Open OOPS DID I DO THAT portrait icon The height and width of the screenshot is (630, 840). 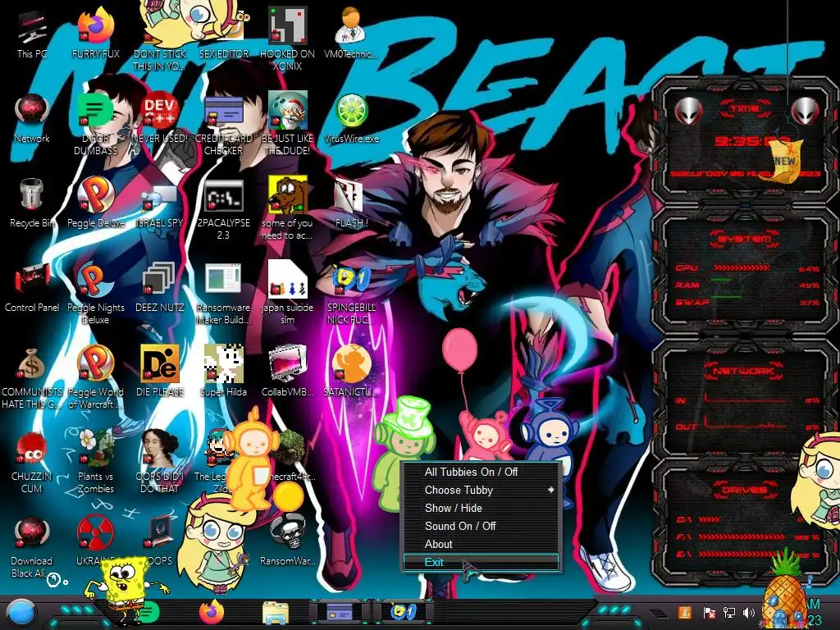(160, 461)
